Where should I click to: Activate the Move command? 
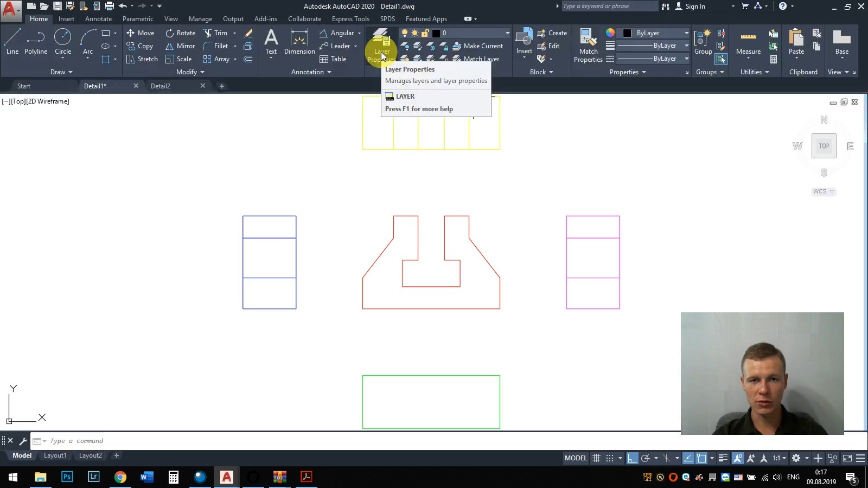click(x=141, y=33)
